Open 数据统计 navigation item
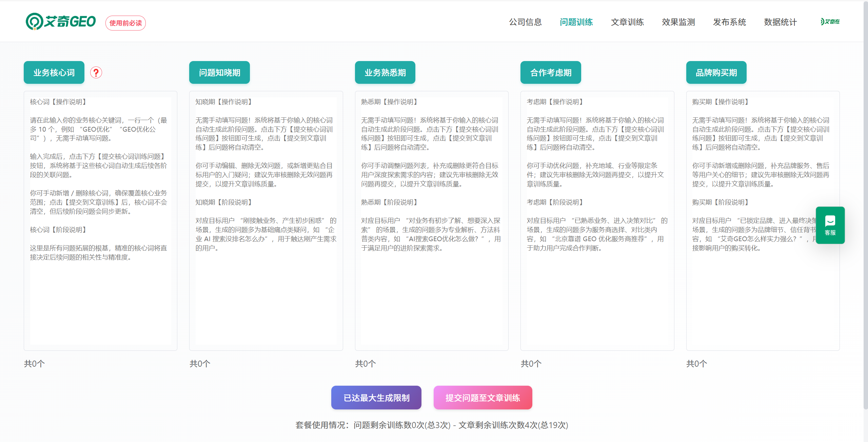 click(780, 22)
